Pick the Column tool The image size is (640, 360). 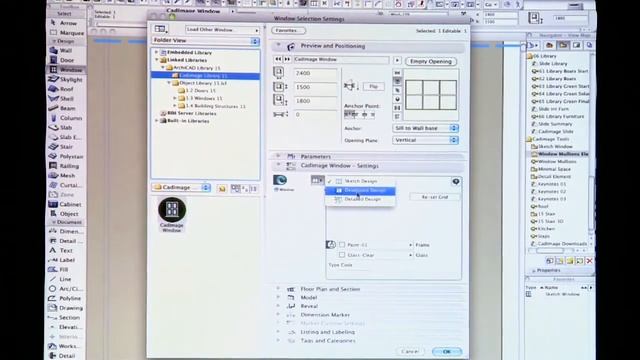[x=66, y=118]
